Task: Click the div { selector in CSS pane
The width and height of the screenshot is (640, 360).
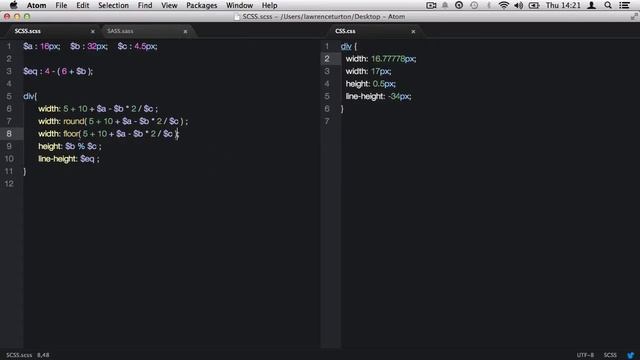Action: (349, 47)
